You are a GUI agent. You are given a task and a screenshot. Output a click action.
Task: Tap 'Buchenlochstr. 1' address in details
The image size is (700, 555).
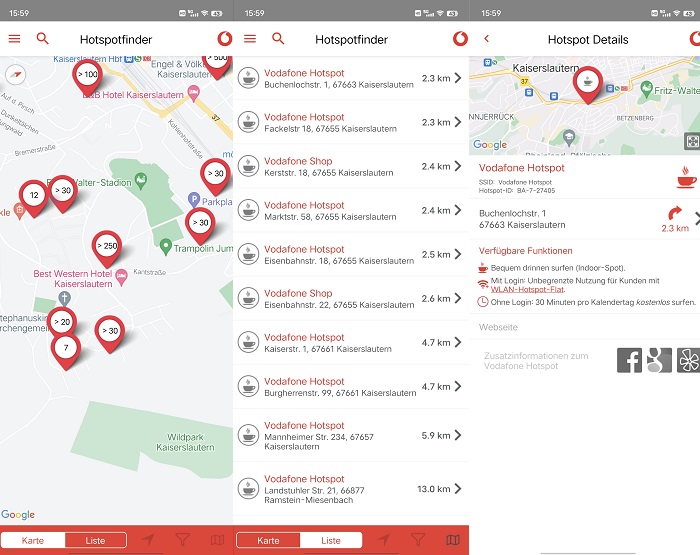tap(512, 213)
